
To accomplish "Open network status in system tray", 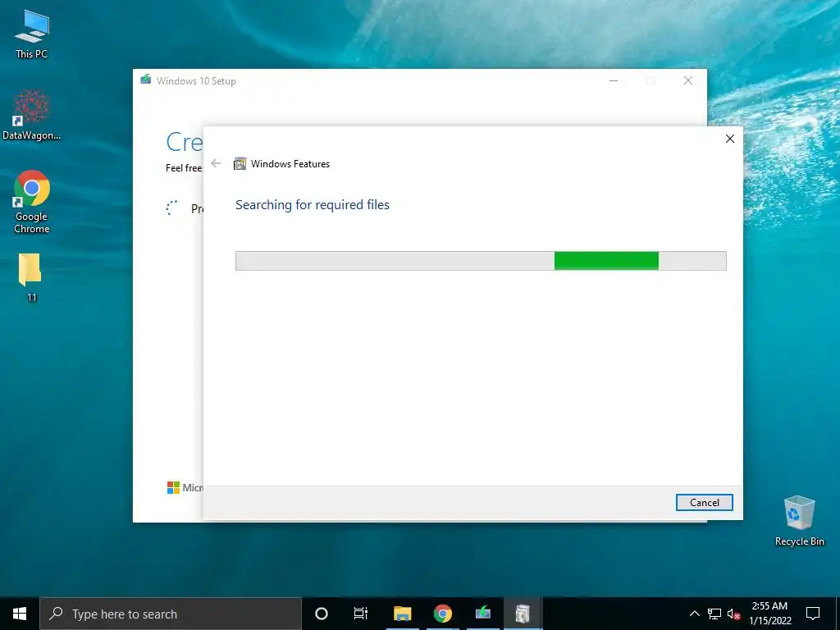I will pos(714,614).
